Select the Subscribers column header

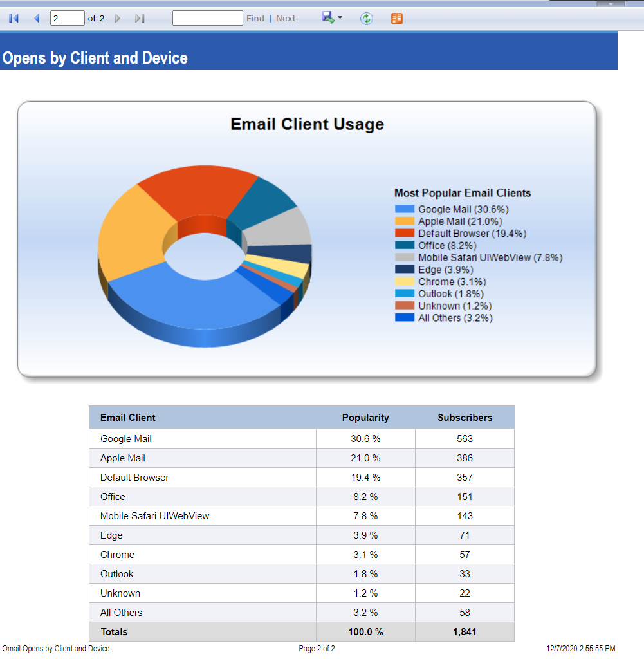click(x=465, y=418)
